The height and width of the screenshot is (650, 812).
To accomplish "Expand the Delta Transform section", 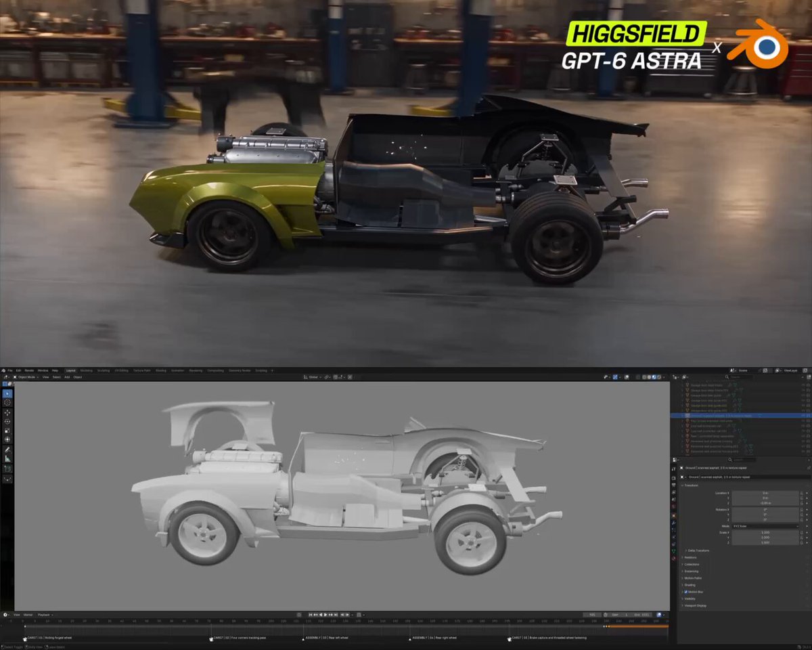I will pos(698,550).
